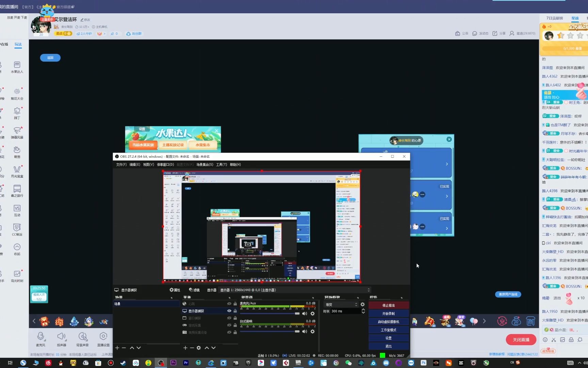Switch to the 7日贡献榜 tab
Viewport: 588px width, 368px height.
pos(555,18)
